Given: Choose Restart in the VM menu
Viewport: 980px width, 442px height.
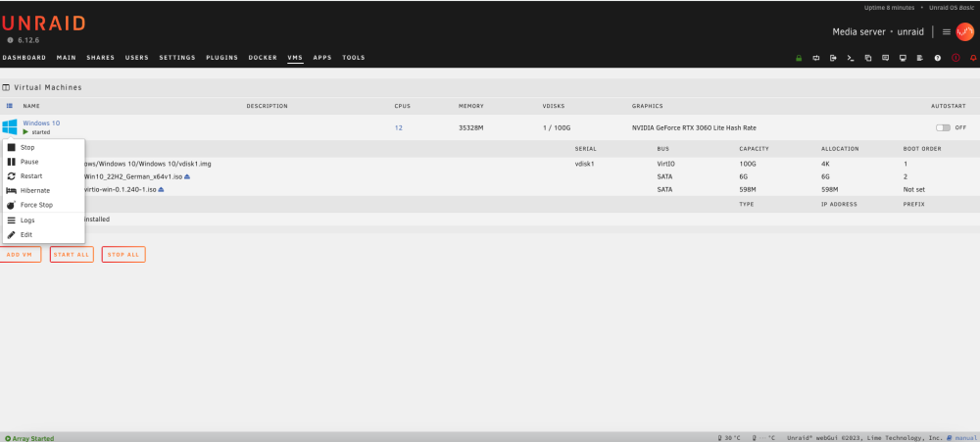Looking at the screenshot, I should tap(44, 176).
